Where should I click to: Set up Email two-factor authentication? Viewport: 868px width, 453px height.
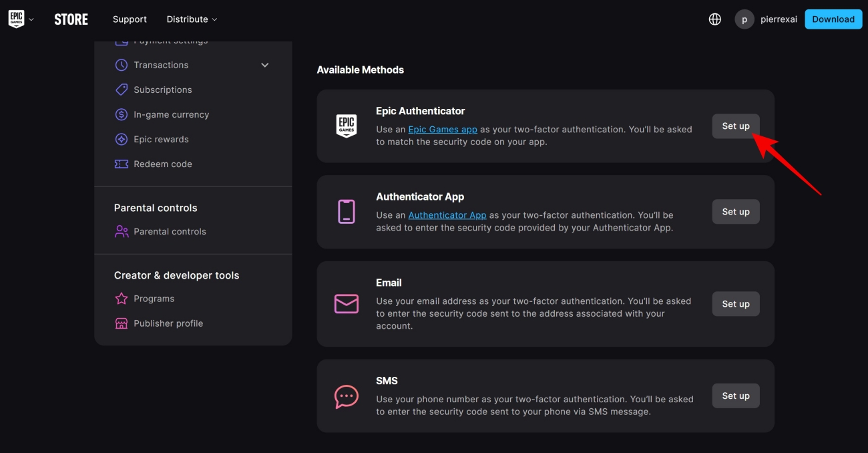[736, 304]
